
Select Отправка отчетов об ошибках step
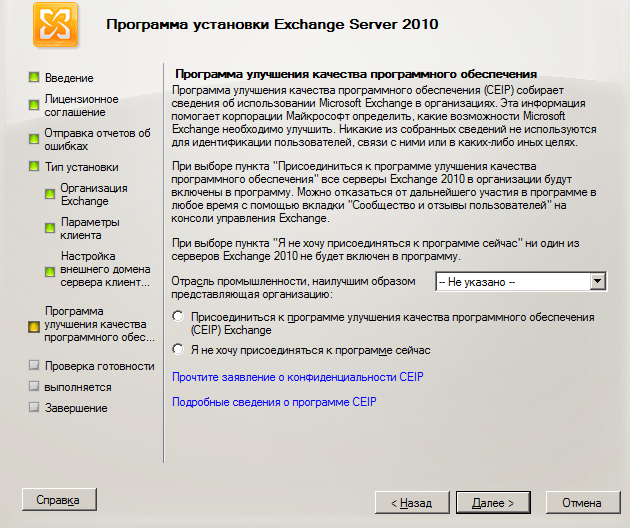click(x=97, y=139)
